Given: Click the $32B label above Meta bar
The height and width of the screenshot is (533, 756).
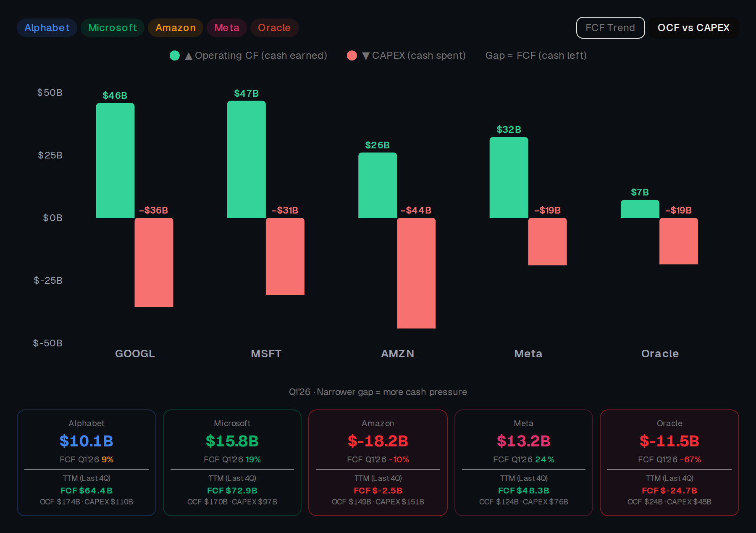Looking at the screenshot, I should pos(509,129).
